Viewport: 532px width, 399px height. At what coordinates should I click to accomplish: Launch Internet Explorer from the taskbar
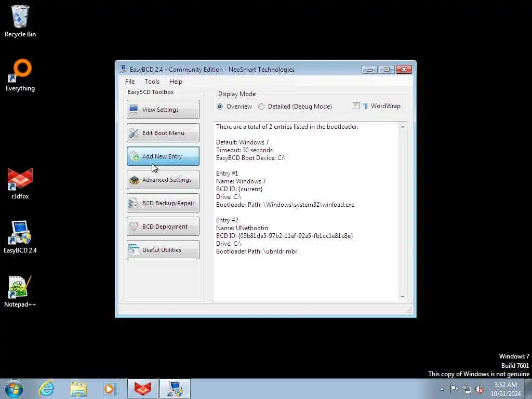point(46,389)
